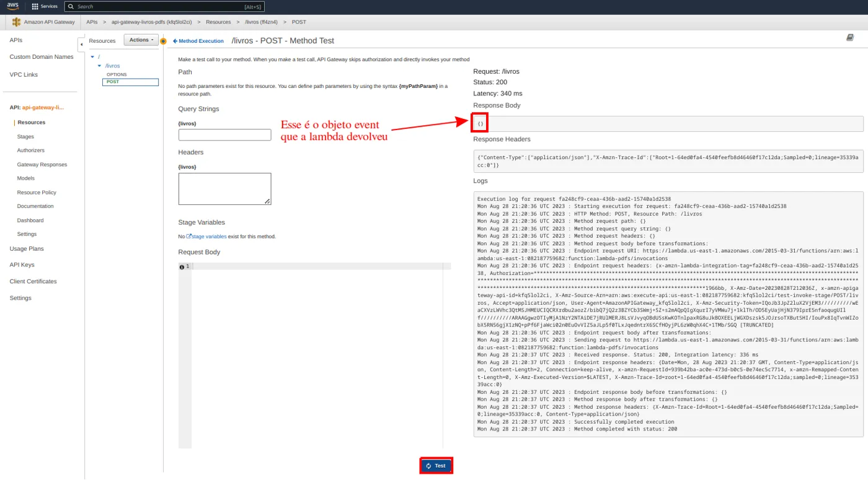Go back to Method Execution

pyautogui.click(x=198, y=41)
